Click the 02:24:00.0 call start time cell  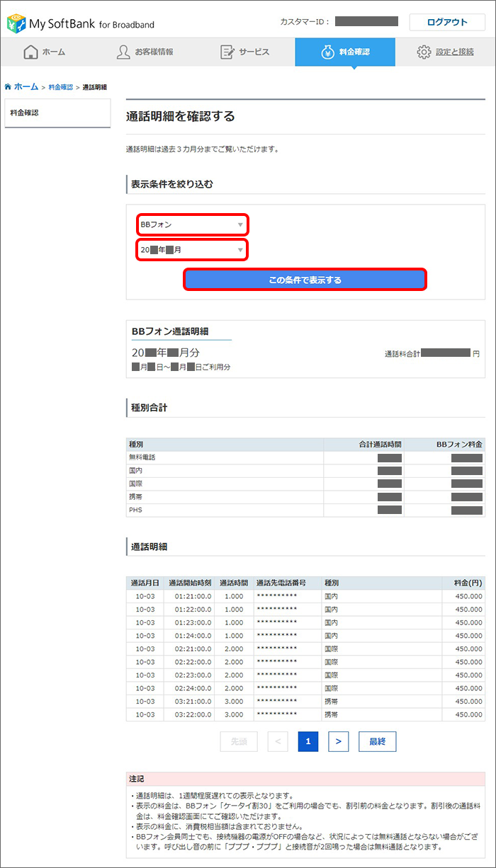tap(189, 688)
